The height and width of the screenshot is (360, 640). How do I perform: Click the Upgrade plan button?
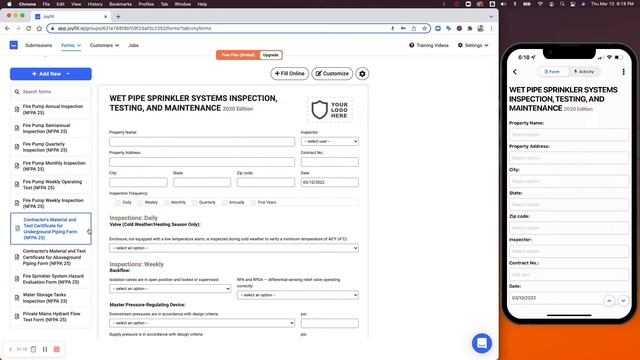(270, 55)
